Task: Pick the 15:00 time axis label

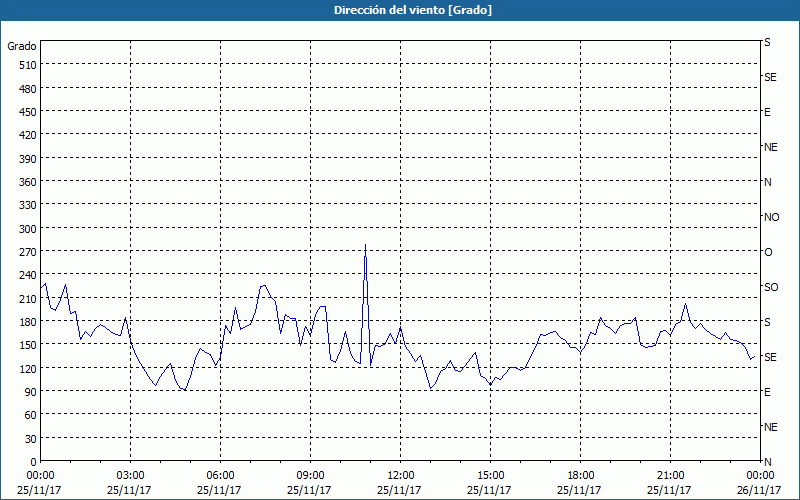Action: 490,476
